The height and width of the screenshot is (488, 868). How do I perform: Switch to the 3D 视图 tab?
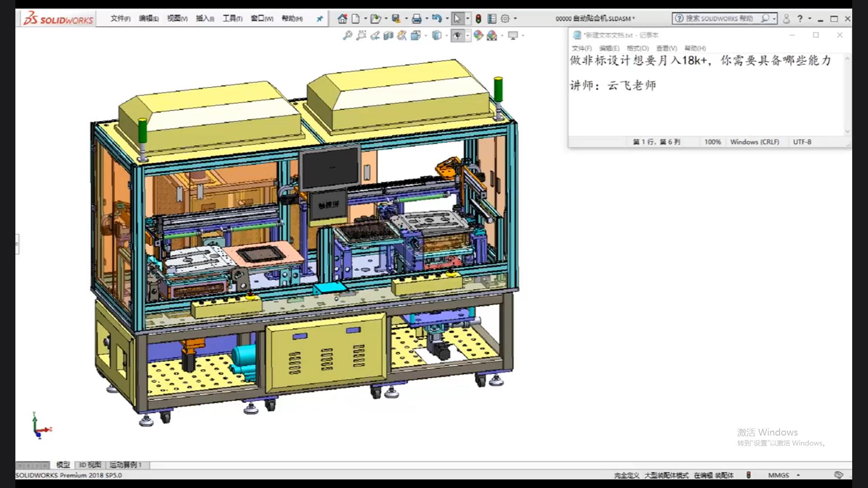point(90,465)
